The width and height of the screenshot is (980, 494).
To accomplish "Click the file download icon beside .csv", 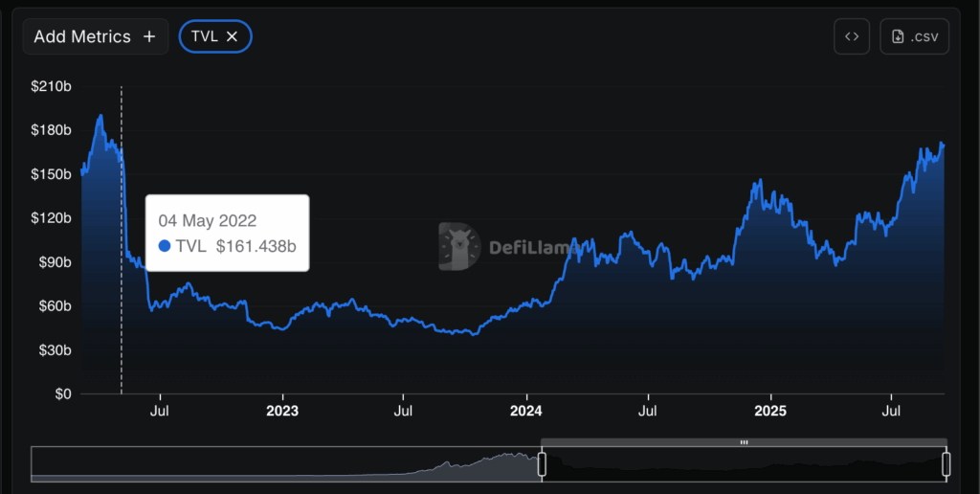I will (x=898, y=36).
